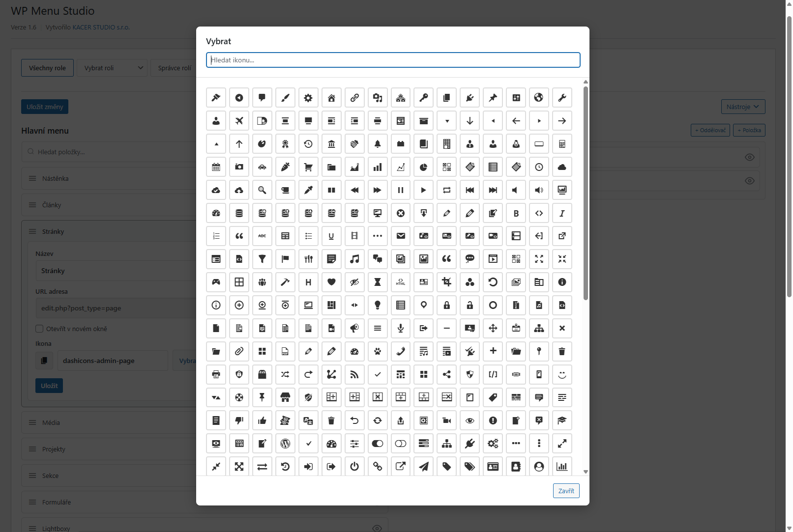793x532 pixels.
Task: Select the printer icon
Action: click(216, 374)
